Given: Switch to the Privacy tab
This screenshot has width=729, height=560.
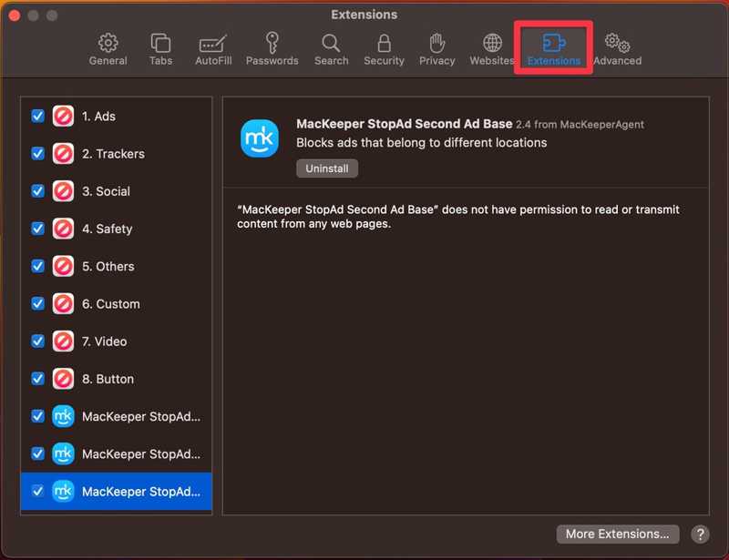Looking at the screenshot, I should coord(437,49).
